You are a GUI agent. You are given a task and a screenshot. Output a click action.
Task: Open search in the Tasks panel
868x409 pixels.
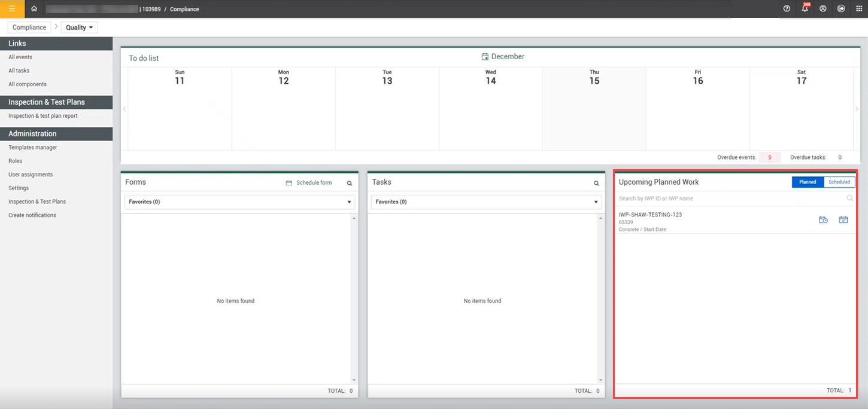point(596,183)
